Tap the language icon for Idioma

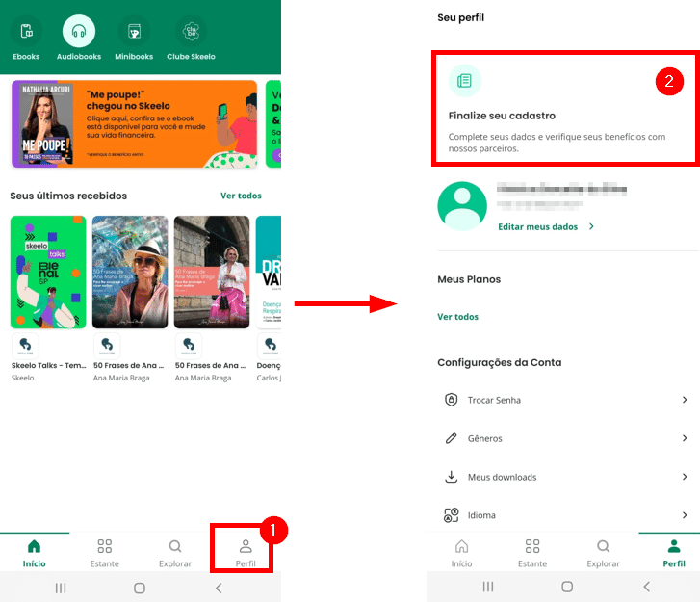(x=452, y=515)
